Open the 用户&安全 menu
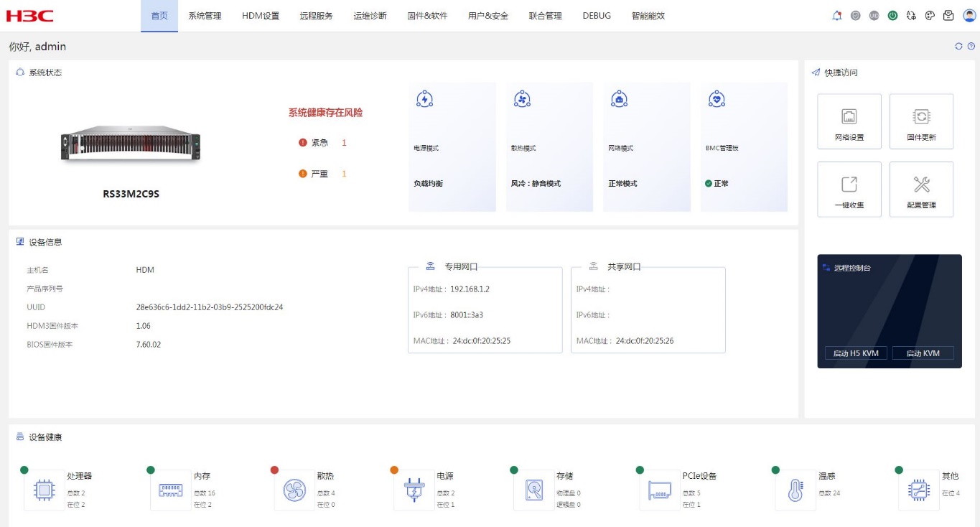This screenshot has height=527, width=980. (488, 16)
